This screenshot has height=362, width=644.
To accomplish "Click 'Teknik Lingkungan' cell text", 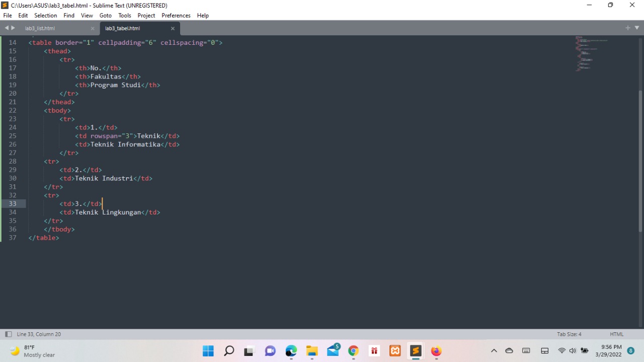I will (108, 212).
